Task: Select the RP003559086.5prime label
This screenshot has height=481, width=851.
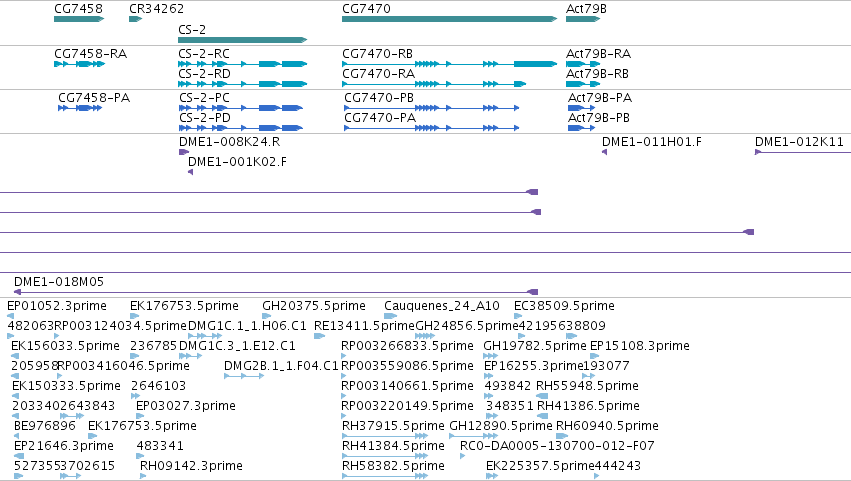Action: (x=407, y=366)
